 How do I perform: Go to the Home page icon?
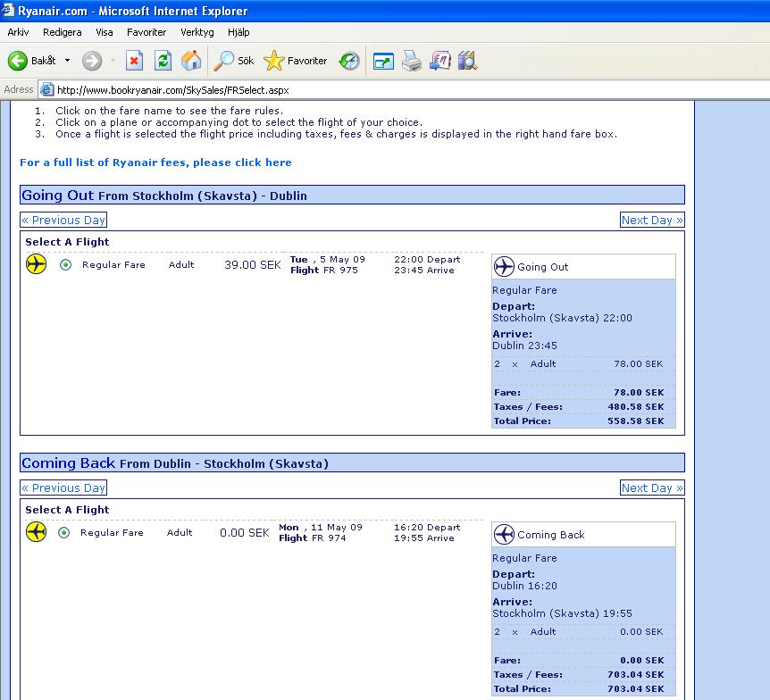coord(191,61)
